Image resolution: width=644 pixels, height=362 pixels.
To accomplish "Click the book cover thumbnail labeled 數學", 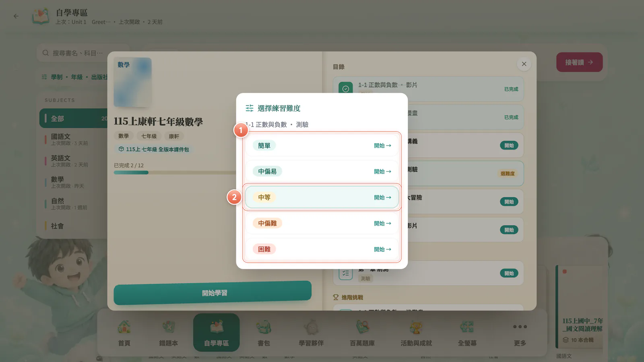I will pos(133,82).
